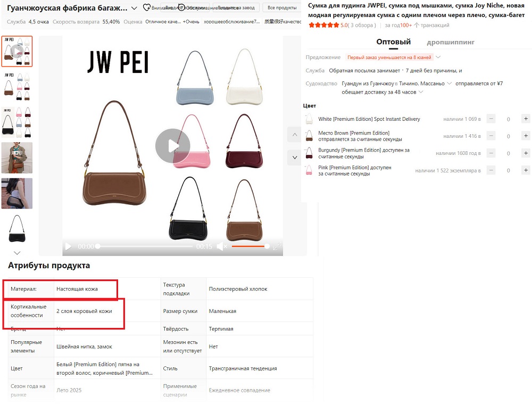Decrease quantity for Burgundy Premium Edition

point(491,153)
